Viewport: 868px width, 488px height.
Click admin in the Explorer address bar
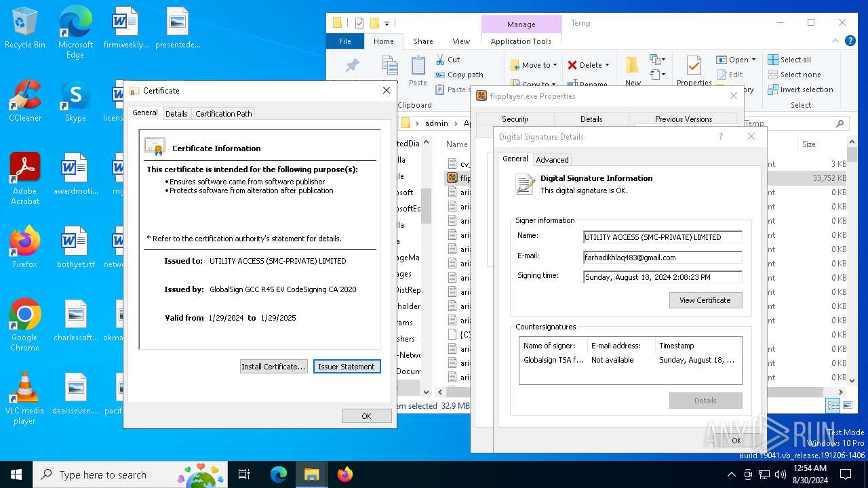(437, 123)
